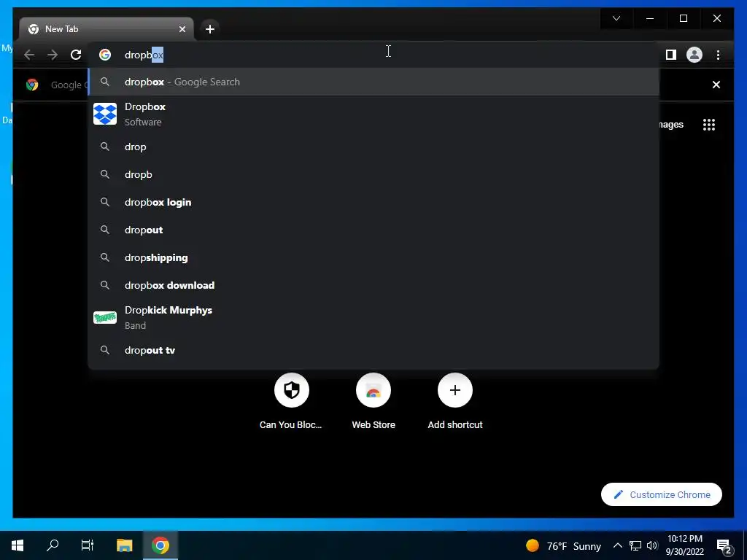Click the Add shortcut button
The image size is (747, 560).
click(455, 402)
